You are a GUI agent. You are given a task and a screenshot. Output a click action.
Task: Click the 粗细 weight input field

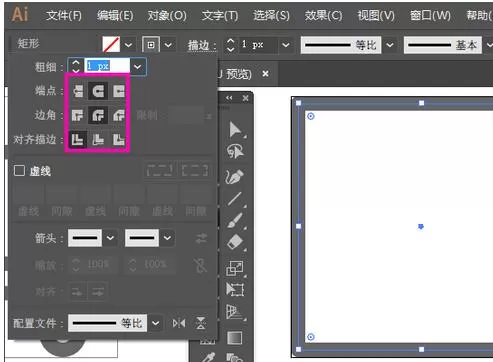107,66
